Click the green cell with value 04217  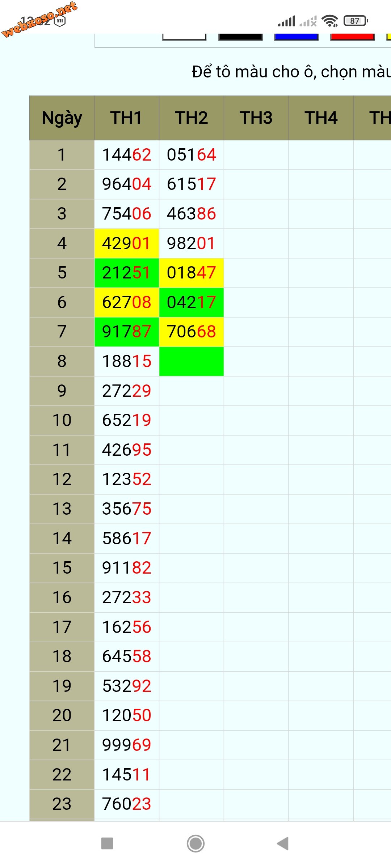click(x=192, y=302)
